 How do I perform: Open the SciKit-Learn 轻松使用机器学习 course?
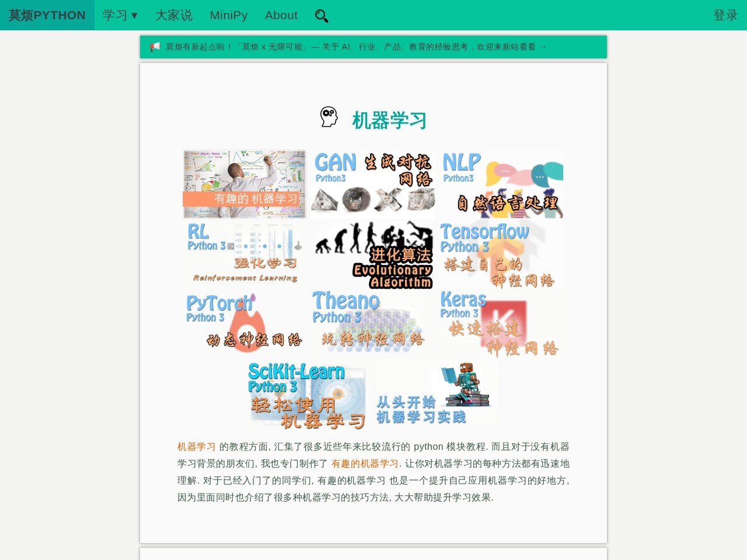[308, 394]
